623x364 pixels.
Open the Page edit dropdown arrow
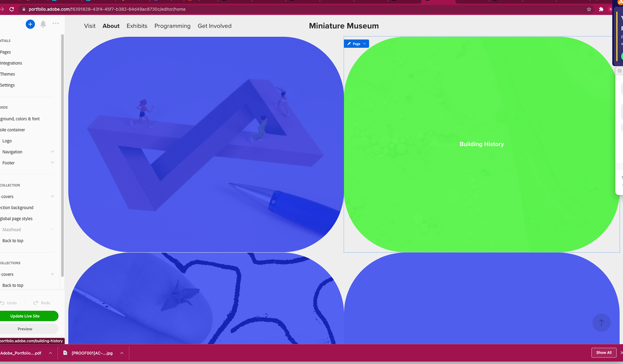click(365, 44)
